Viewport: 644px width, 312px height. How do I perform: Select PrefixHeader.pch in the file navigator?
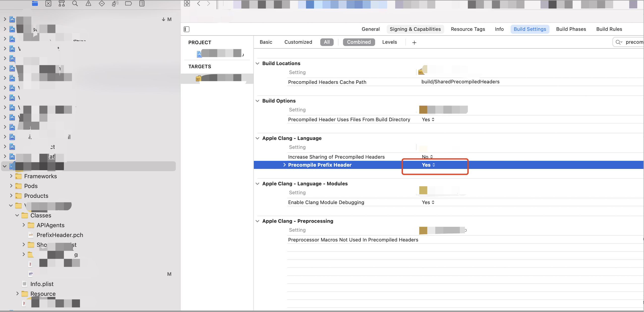[60, 235]
